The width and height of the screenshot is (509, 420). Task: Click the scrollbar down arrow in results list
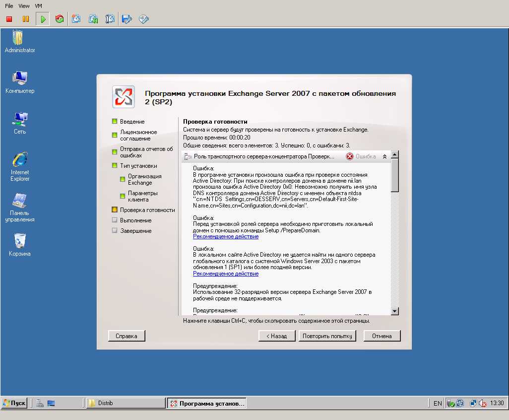[x=395, y=311]
